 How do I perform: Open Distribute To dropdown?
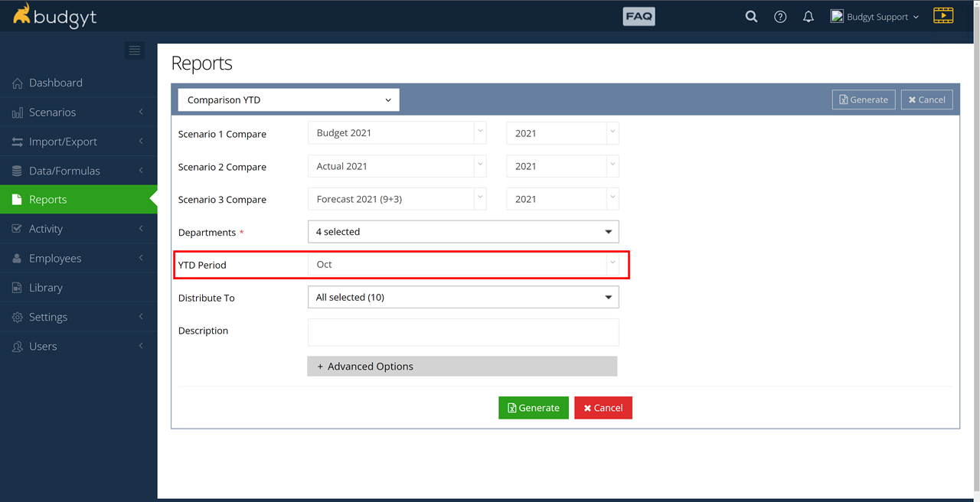tap(462, 298)
